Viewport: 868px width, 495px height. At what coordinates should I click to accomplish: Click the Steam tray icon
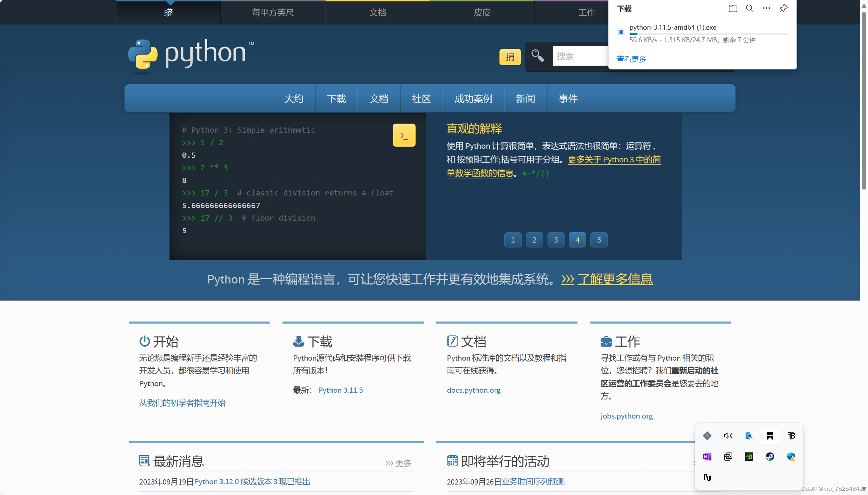(x=770, y=457)
